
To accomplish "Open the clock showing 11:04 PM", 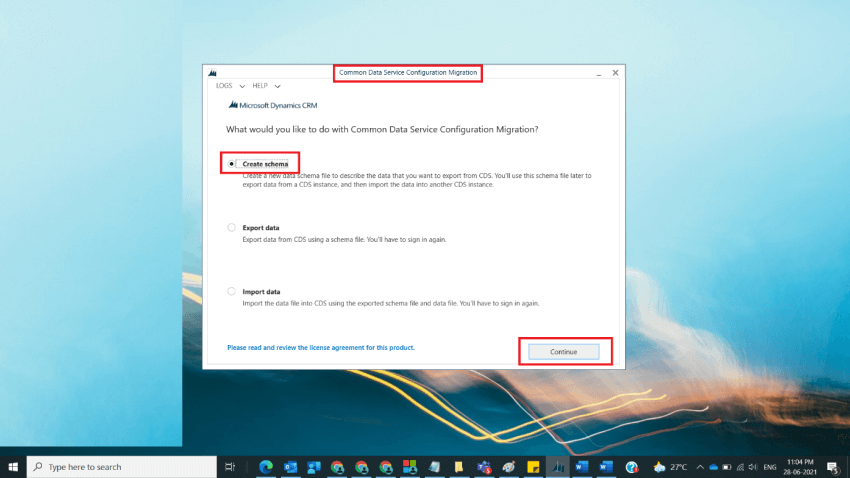I will (800, 467).
